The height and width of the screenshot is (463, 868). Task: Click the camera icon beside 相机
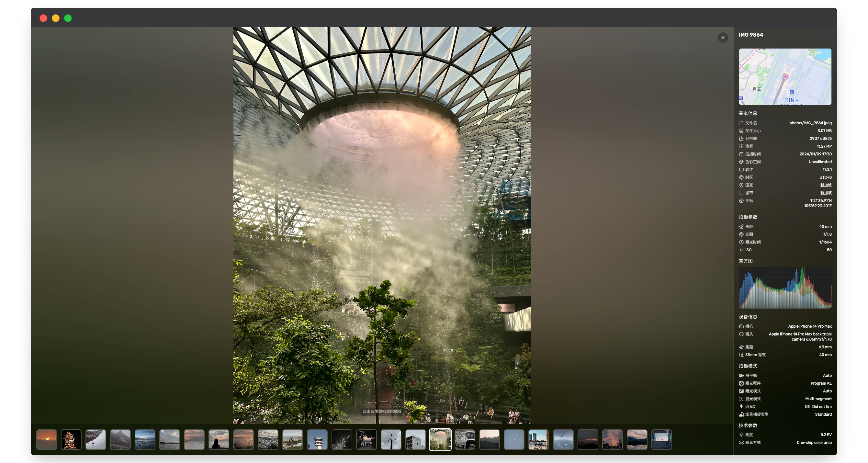point(741,326)
